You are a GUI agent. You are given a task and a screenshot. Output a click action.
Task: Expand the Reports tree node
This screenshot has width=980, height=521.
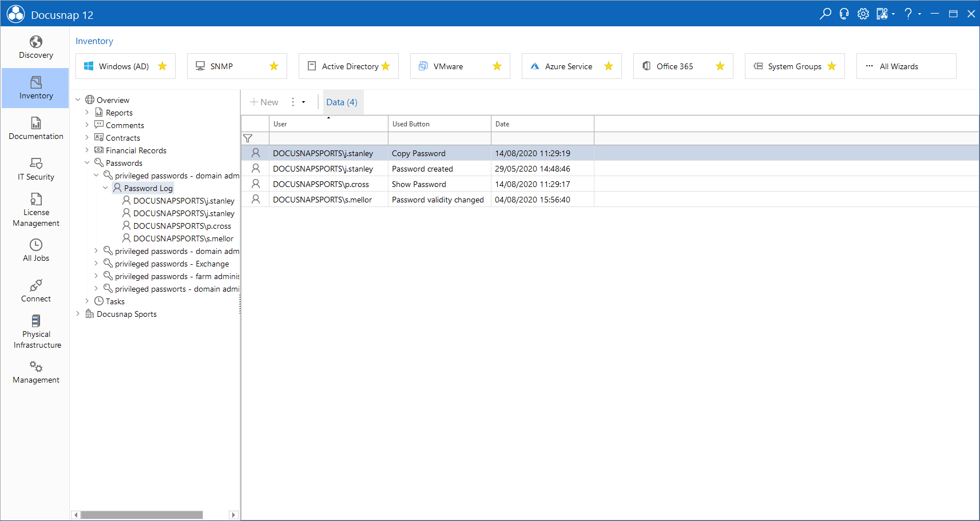pyautogui.click(x=87, y=113)
